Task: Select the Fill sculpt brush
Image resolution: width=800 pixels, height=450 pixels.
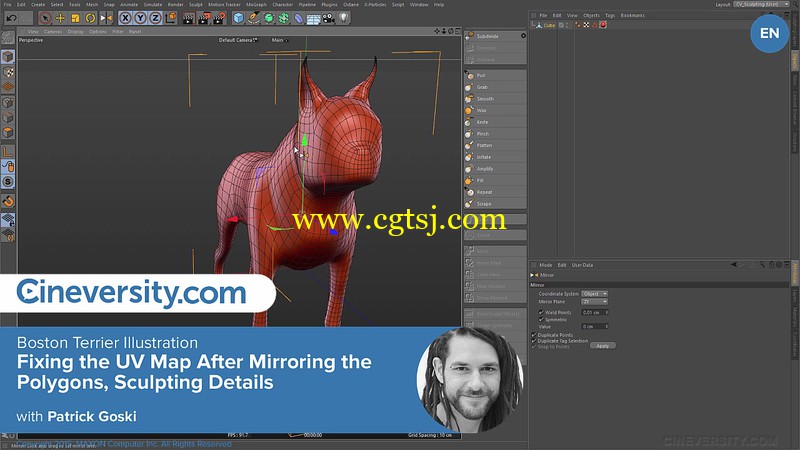Action: [495, 181]
